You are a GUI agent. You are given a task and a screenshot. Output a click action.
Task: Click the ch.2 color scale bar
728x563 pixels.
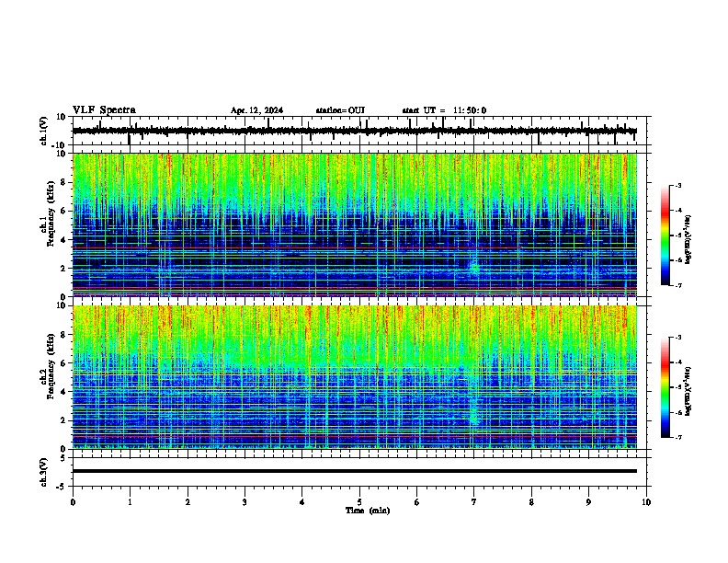665,387
